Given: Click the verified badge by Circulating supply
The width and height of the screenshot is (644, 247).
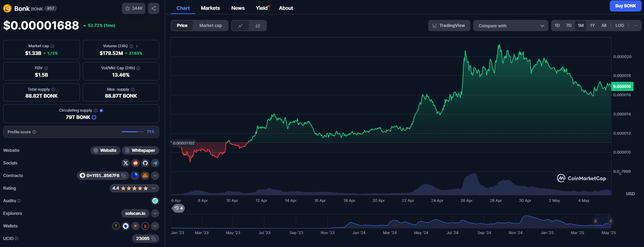Looking at the screenshot, I should (101, 111).
